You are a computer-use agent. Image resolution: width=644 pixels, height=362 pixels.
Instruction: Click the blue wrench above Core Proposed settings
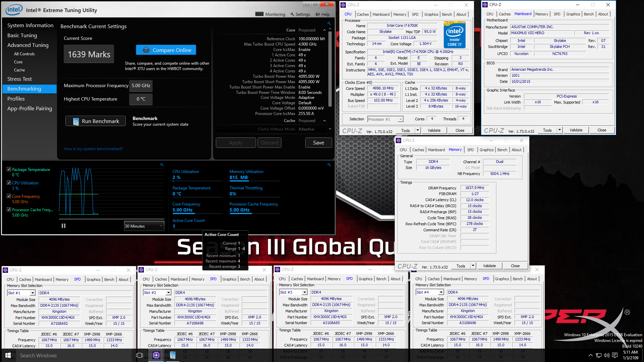click(329, 23)
